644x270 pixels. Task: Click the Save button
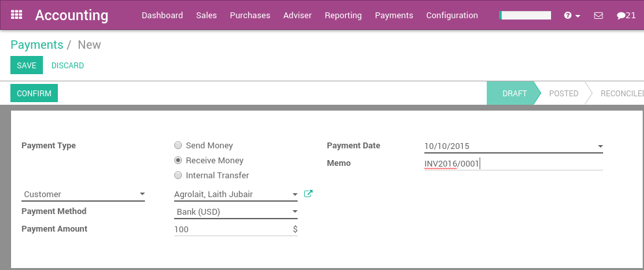(x=27, y=66)
